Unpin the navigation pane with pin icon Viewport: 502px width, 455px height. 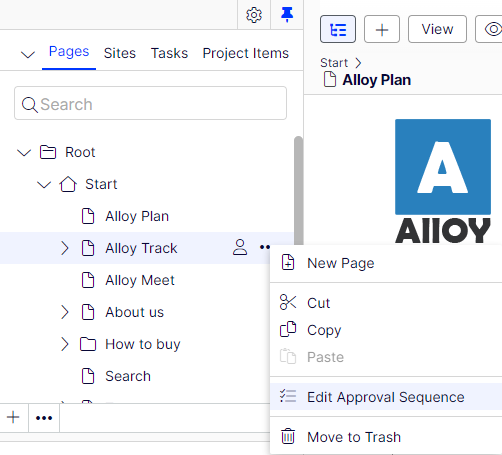(287, 15)
